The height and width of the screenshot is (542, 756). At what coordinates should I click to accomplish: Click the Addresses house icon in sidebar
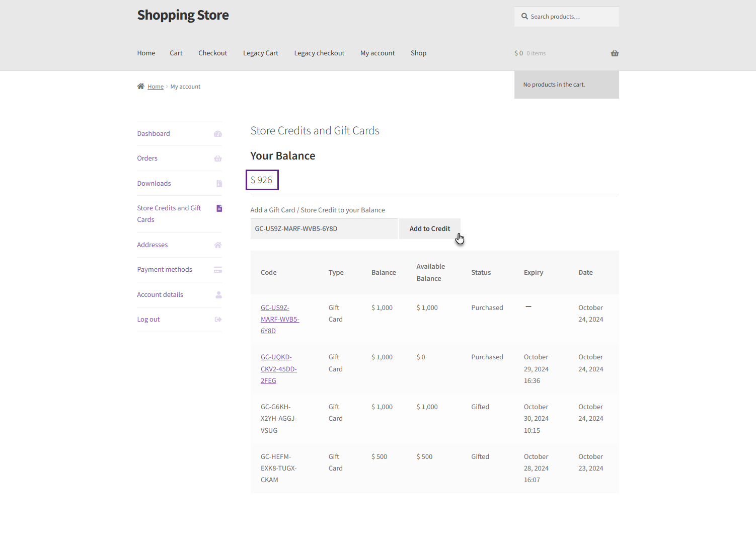(218, 245)
